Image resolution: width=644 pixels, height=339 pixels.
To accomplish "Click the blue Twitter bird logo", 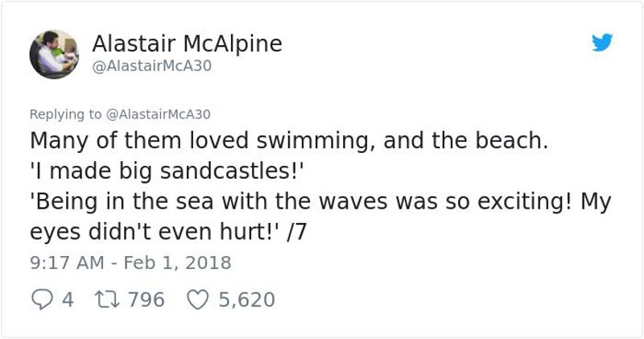I will point(601,43).
